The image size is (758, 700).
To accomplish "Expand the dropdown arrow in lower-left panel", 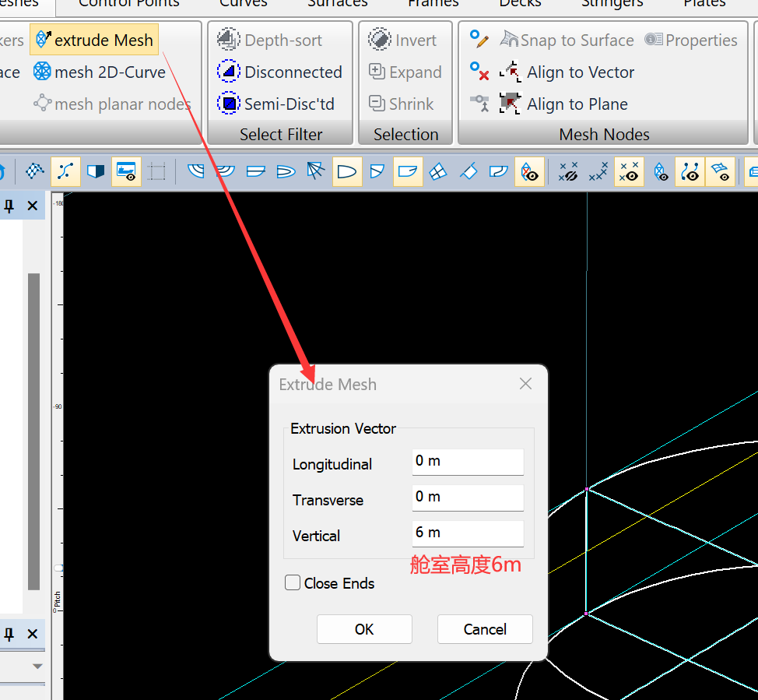I will tap(37, 667).
